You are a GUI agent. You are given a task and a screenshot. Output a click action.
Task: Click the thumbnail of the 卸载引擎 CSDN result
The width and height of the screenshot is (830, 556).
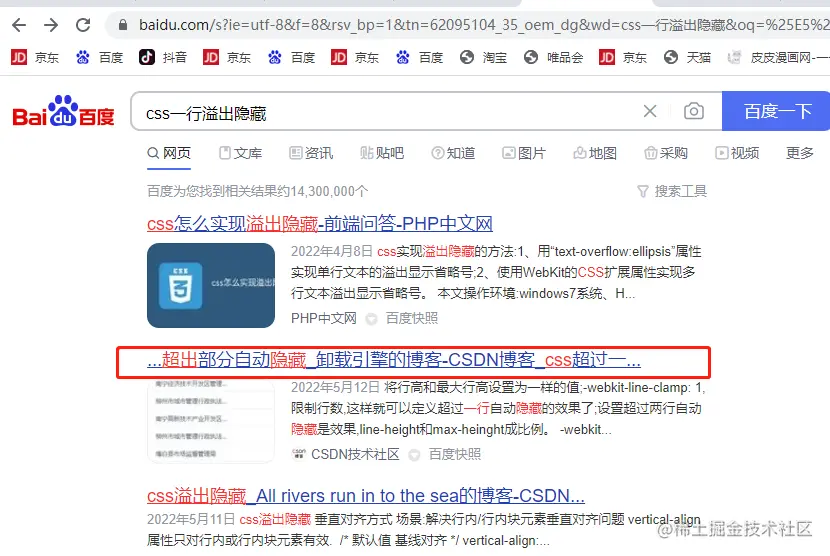point(211,420)
